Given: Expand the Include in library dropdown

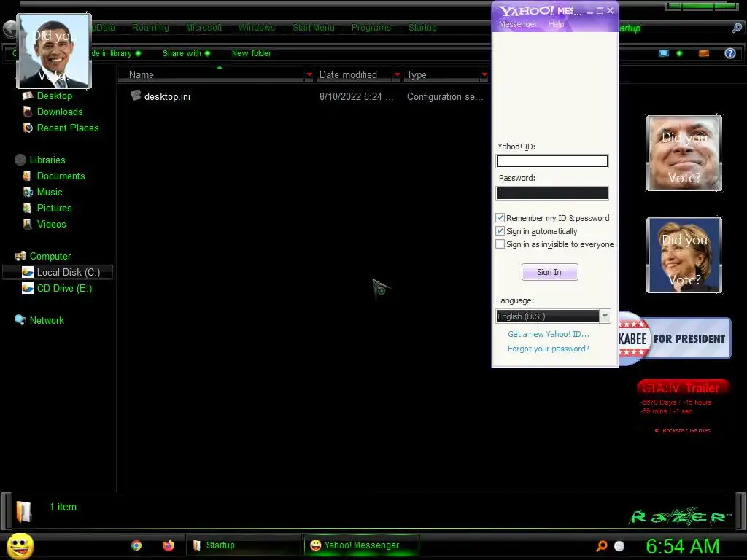Looking at the screenshot, I should [138, 53].
